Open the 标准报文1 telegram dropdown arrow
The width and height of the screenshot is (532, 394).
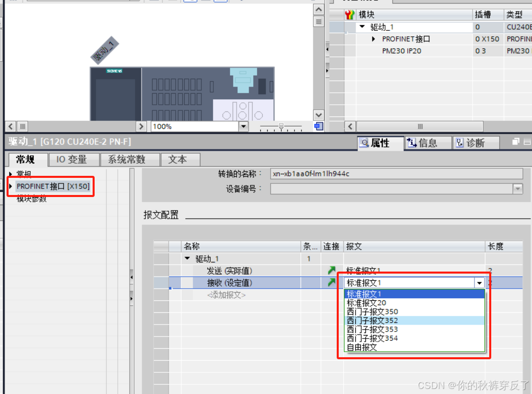pyautogui.click(x=479, y=283)
